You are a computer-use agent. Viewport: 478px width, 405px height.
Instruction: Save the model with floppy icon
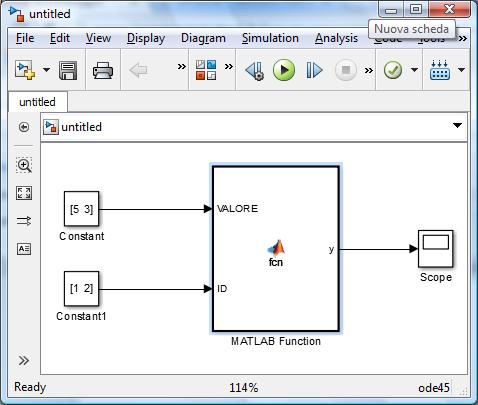[68, 70]
